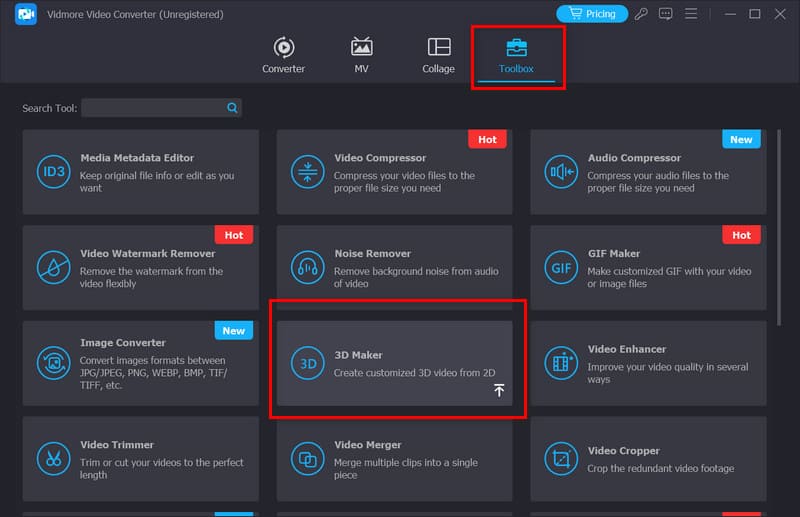Pin 3D Maker with the arrow icon
Screen dimensions: 800x517
pyautogui.click(x=499, y=391)
